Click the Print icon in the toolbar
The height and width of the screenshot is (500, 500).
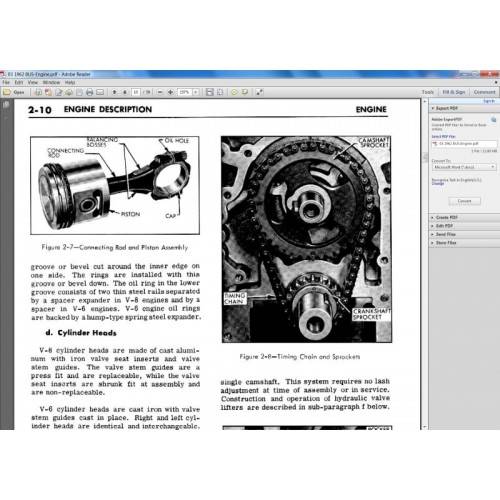tap(89, 92)
